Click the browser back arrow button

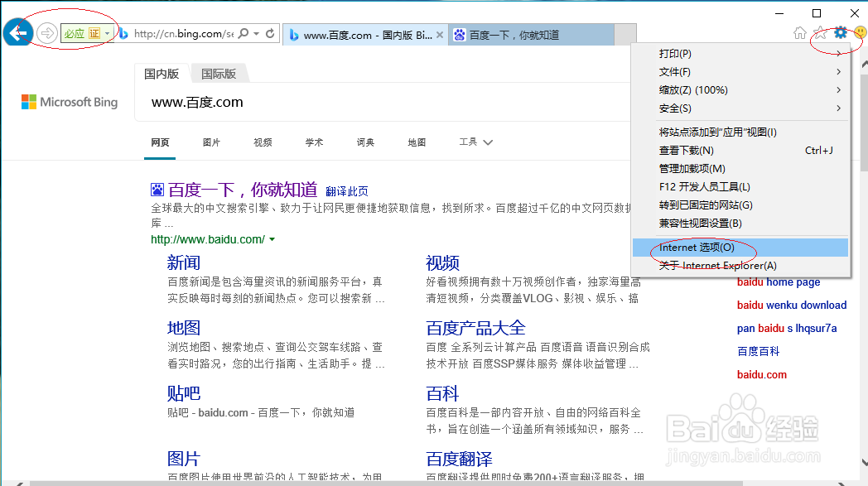coord(17,32)
